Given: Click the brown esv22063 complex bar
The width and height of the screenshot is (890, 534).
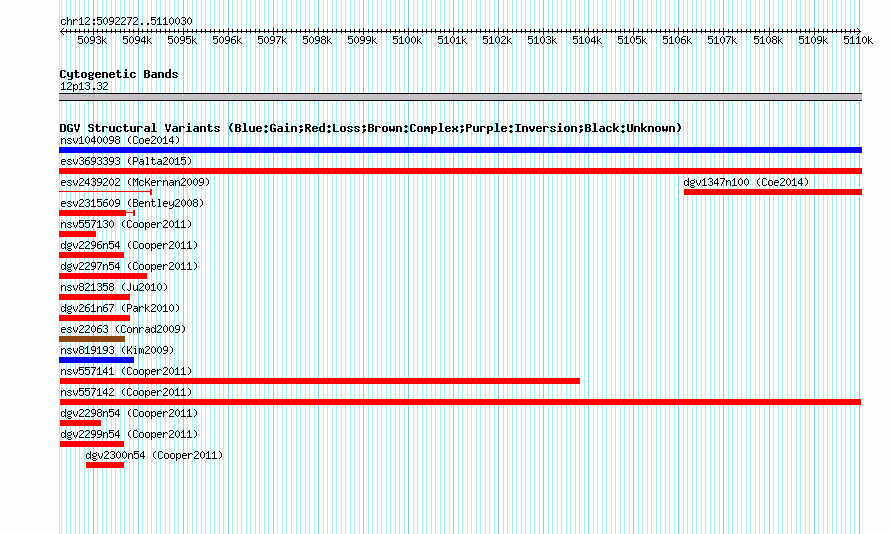Looking at the screenshot, I should point(92,339).
